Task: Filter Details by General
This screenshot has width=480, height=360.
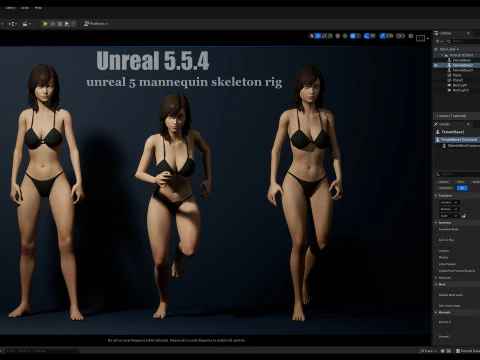Action: click(x=444, y=182)
